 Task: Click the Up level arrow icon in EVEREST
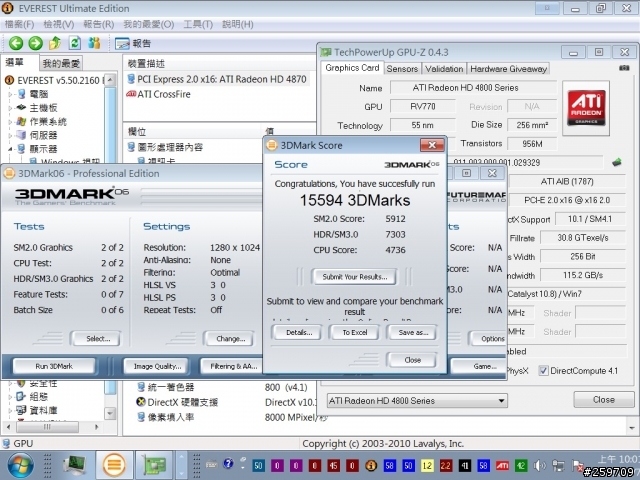[55, 43]
